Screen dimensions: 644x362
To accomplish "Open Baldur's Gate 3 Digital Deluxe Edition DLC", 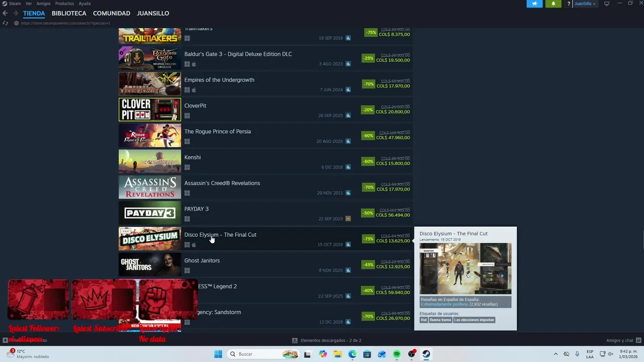I will tap(265, 58).
